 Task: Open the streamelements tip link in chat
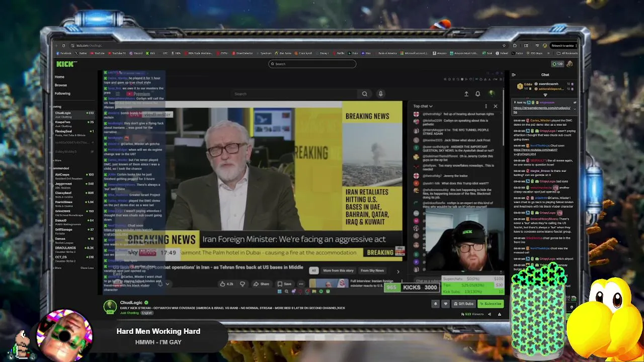542,109
